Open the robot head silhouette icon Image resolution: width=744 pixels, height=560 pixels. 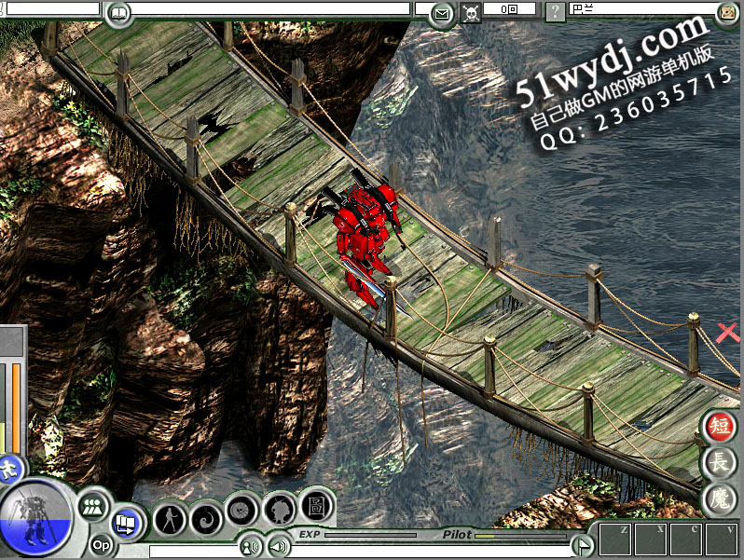click(280, 511)
